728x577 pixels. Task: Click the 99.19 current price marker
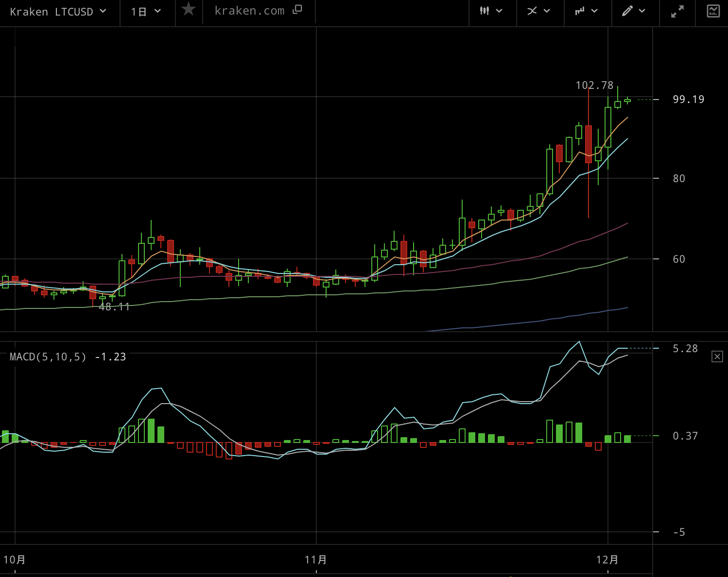tap(688, 100)
